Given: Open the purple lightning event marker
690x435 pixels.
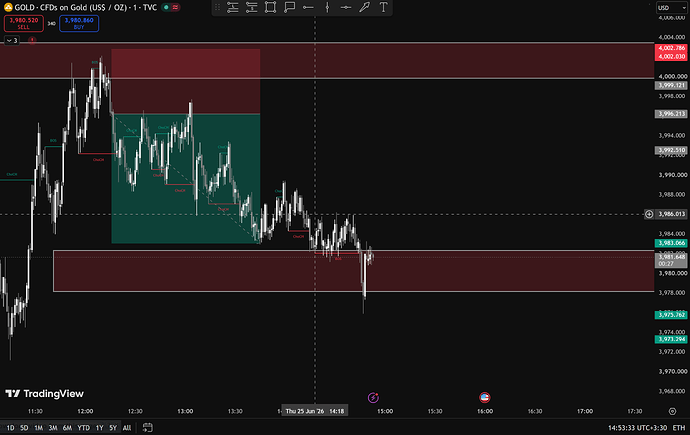Looking at the screenshot, I should point(373,398).
